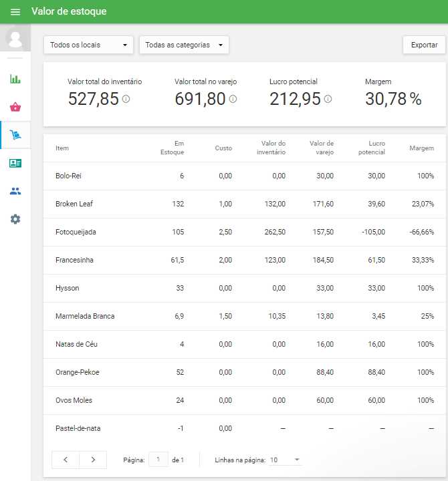Image resolution: width=448 pixels, height=481 pixels.
Task: Expand the Todos os locais dropdown
Action: coord(88,45)
